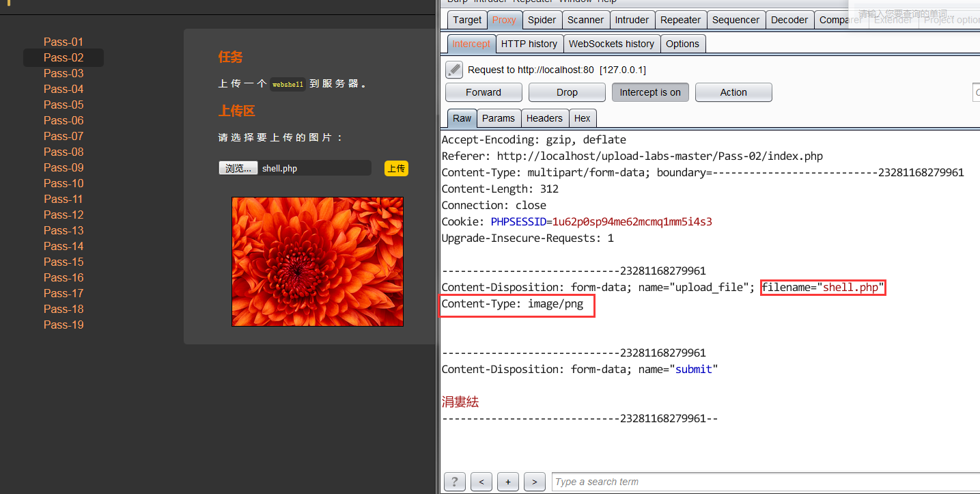The image size is (980, 494).
Task: Open the Comparer tab
Action: 840,20
